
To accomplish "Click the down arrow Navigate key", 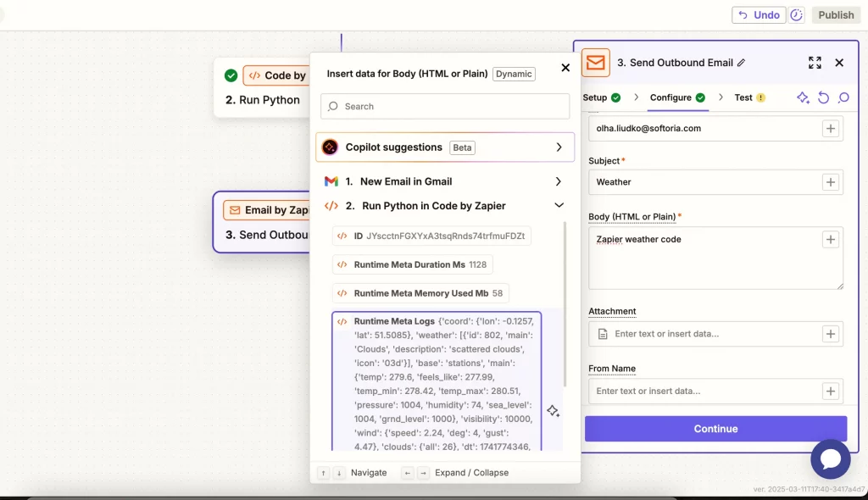I will [339, 473].
